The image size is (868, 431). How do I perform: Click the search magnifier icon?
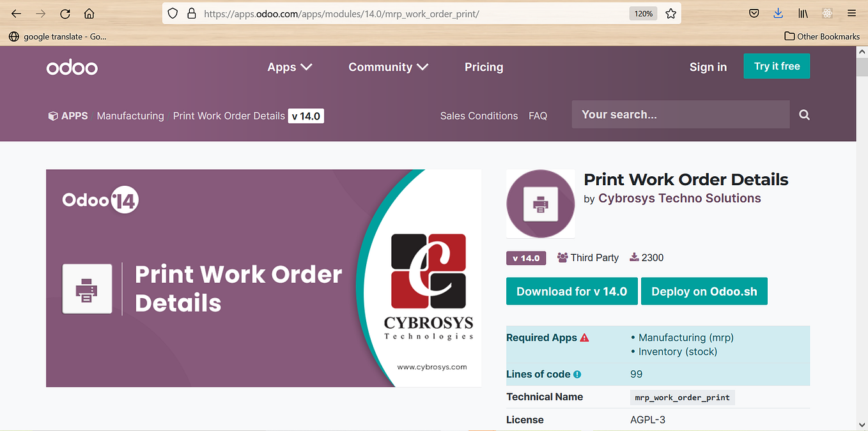804,114
